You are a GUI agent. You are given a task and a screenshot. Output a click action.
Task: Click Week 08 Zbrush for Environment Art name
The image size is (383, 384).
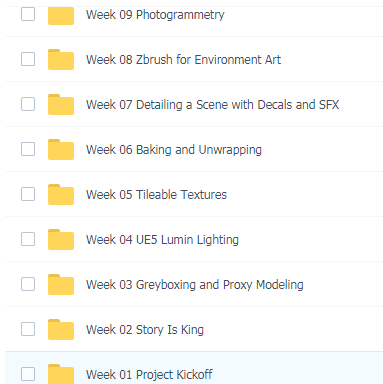point(183,60)
